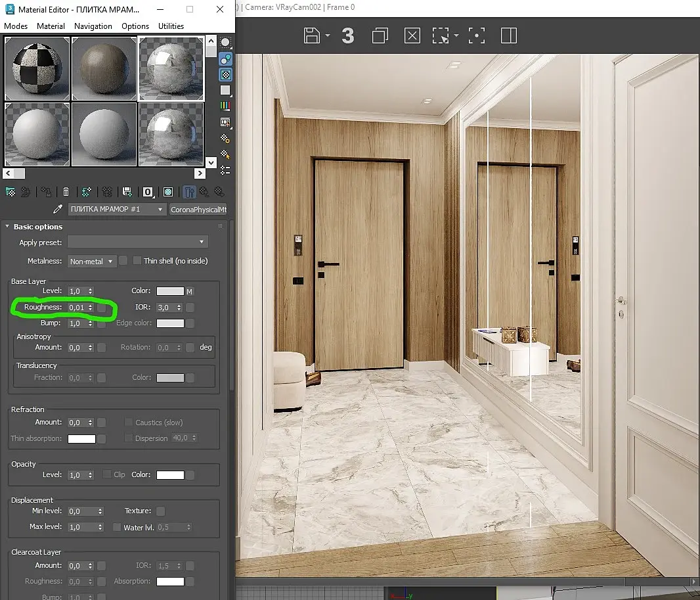Open the Material menu
This screenshot has height=600, width=700.
(x=51, y=26)
